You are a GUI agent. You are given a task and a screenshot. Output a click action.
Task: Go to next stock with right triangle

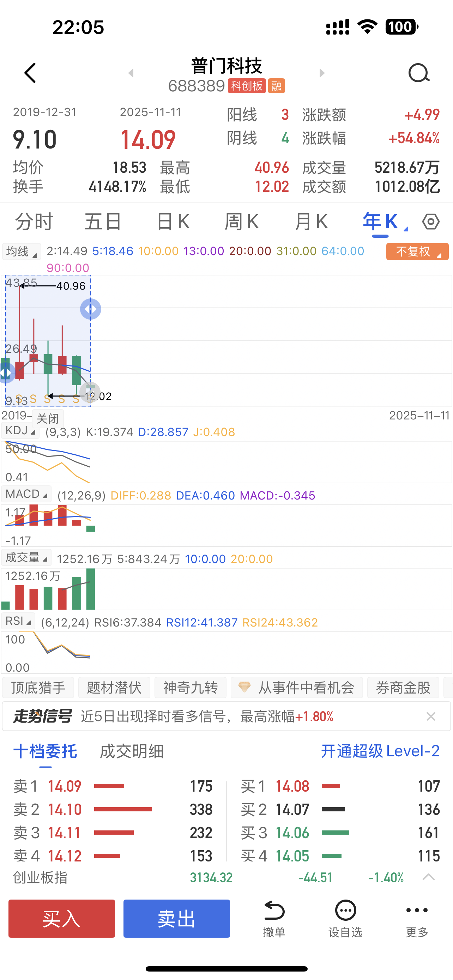322,73
